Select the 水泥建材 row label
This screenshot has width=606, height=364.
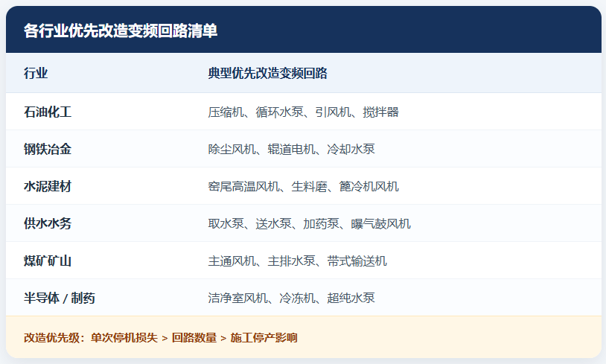48,186
